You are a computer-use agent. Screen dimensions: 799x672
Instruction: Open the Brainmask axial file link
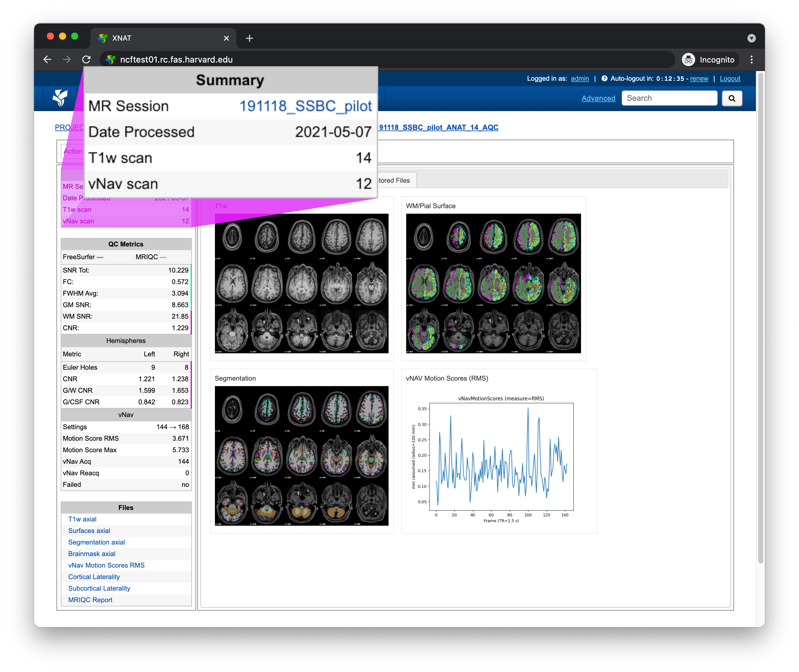click(92, 554)
